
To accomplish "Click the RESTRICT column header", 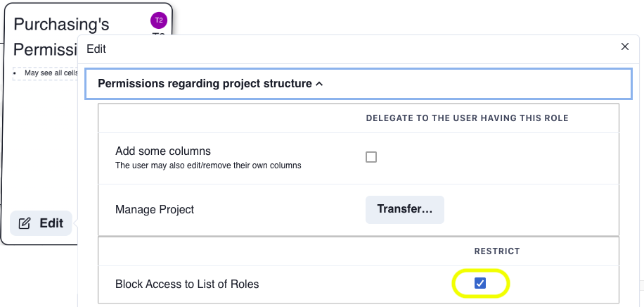I will coord(497,251).
